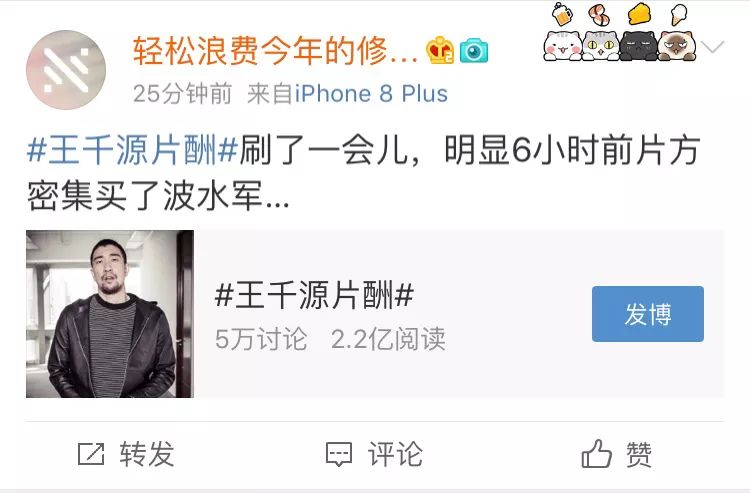Open username 轻松浪费今年的修…
750x493 pixels.
pyautogui.click(x=276, y=51)
